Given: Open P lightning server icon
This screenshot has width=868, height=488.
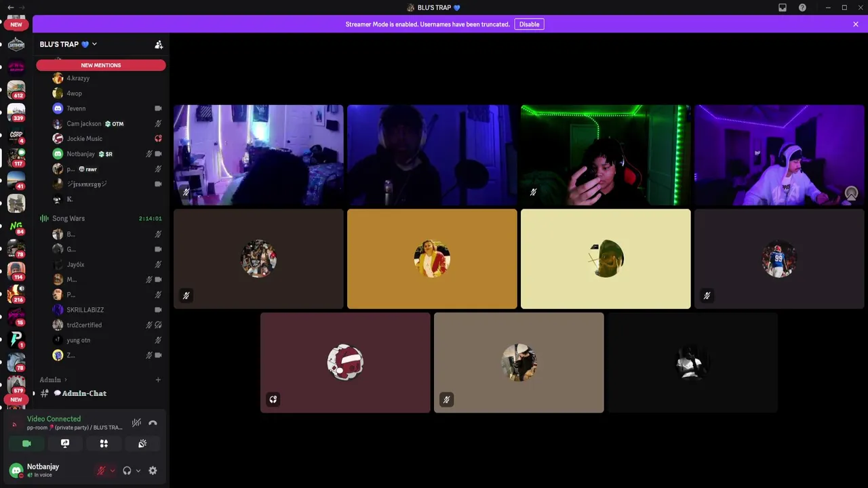Looking at the screenshot, I should coord(16,339).
